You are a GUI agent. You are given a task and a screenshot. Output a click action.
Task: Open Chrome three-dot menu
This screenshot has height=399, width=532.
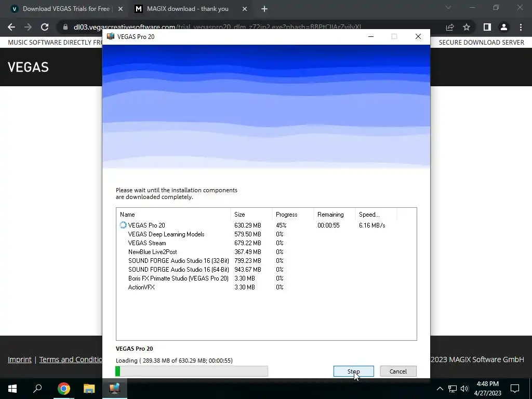(x=521, y=27)
